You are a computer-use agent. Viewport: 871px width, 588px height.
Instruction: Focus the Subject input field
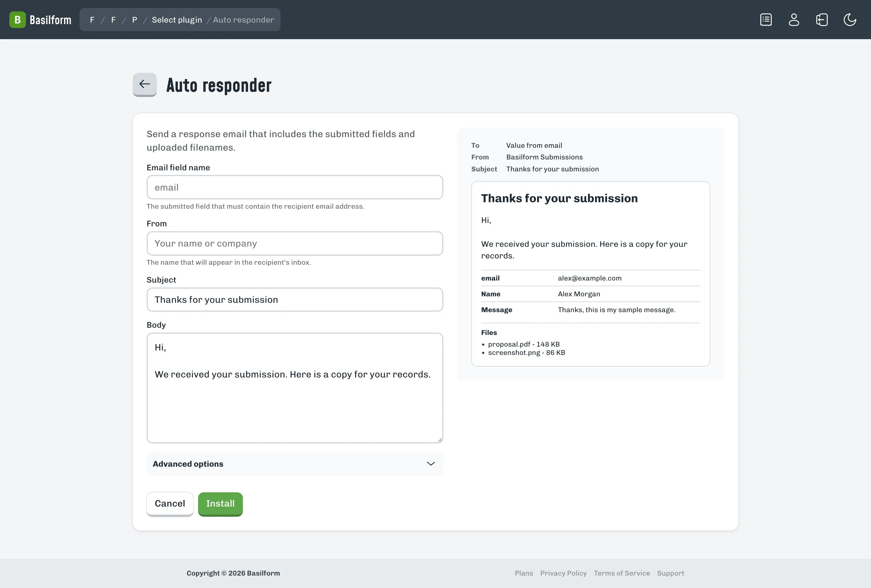pyautogui.click(x=294, y=300)
